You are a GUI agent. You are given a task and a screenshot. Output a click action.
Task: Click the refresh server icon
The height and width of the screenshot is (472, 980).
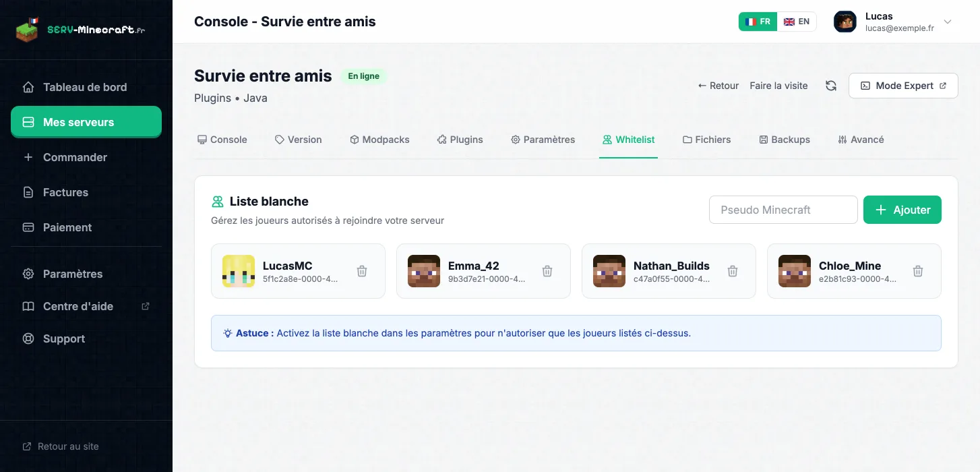tap(831, 86)
